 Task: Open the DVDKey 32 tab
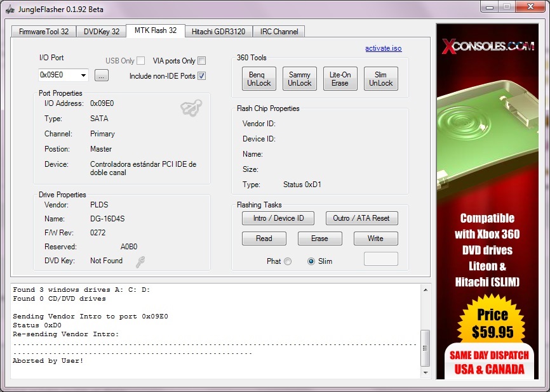point(102,32)
